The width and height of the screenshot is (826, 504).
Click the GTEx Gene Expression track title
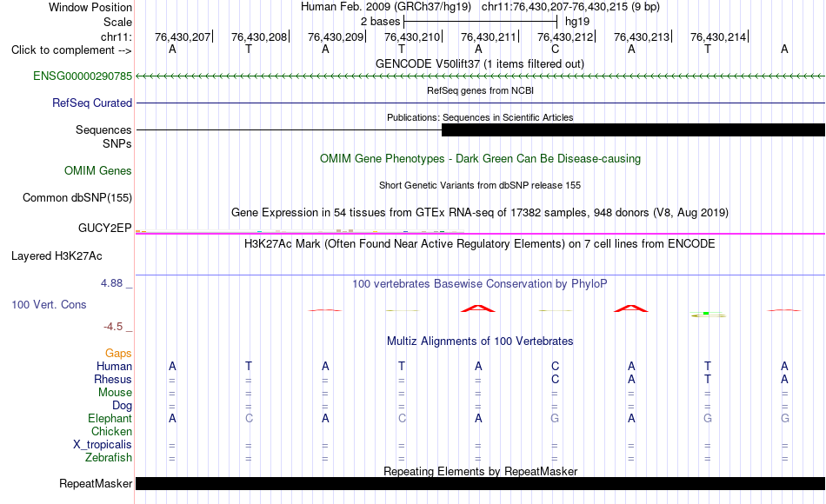coord(480,213)
